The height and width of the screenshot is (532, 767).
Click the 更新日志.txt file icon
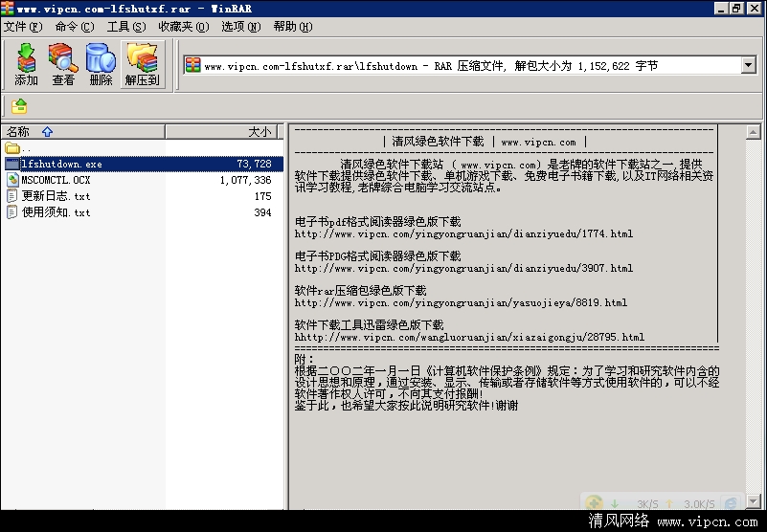click(x=12, y=196)
